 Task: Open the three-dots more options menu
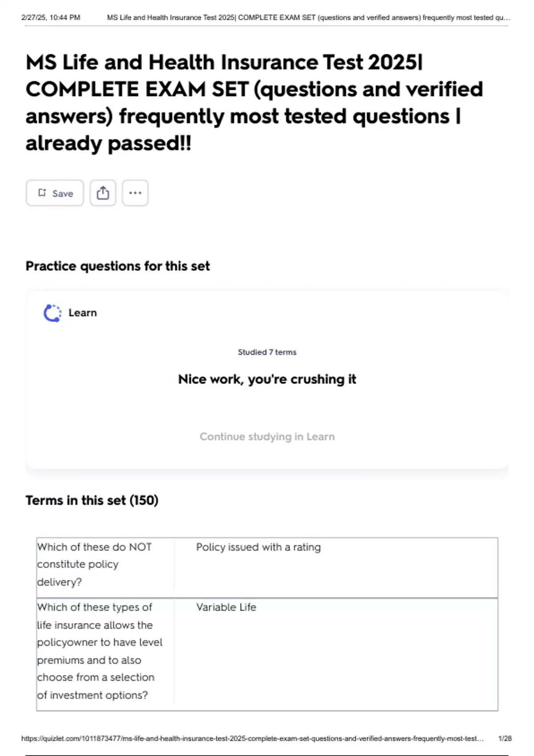(135, 193)
